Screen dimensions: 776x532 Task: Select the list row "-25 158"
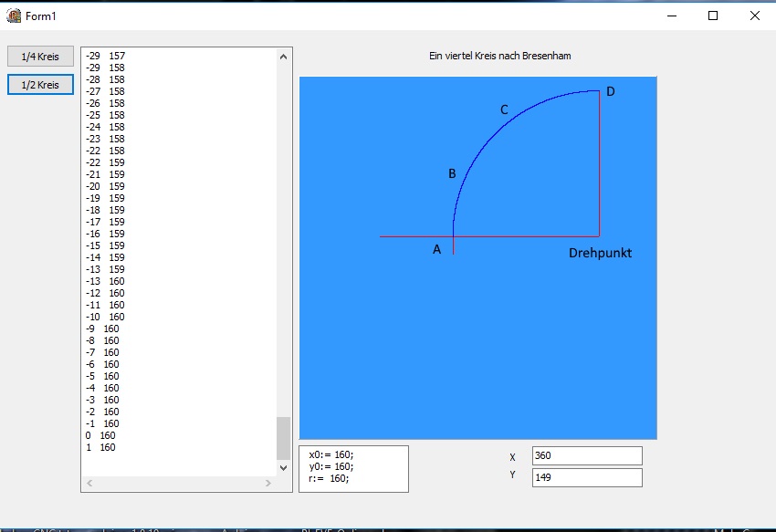coord(105,115)
